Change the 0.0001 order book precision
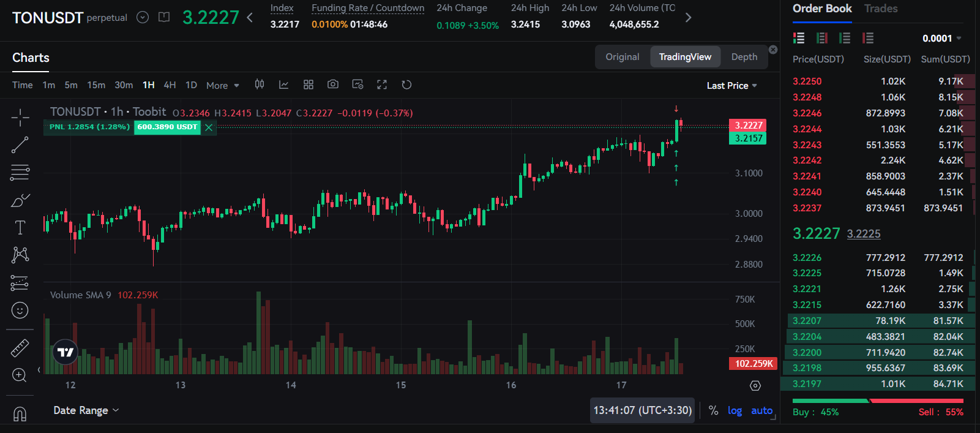 (942, 38)
